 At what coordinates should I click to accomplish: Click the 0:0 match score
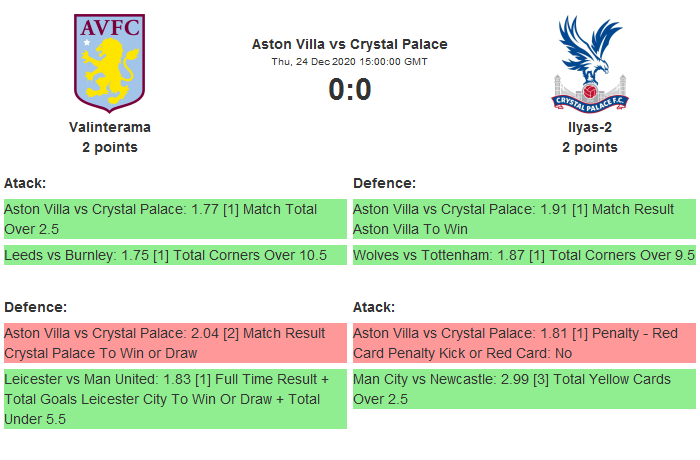tap(349, 90)
